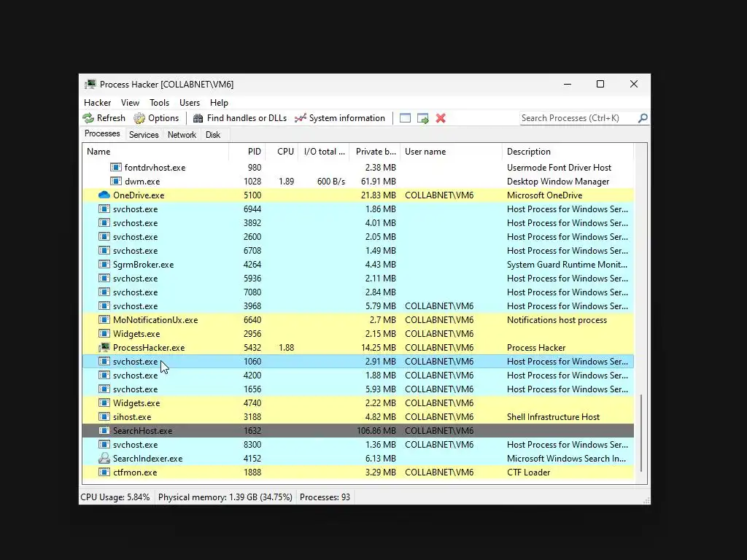Image resolution: width=747 pixels, height=560 pixels.
Task: Open the Users menu
Action: click(x=190, y=103)
